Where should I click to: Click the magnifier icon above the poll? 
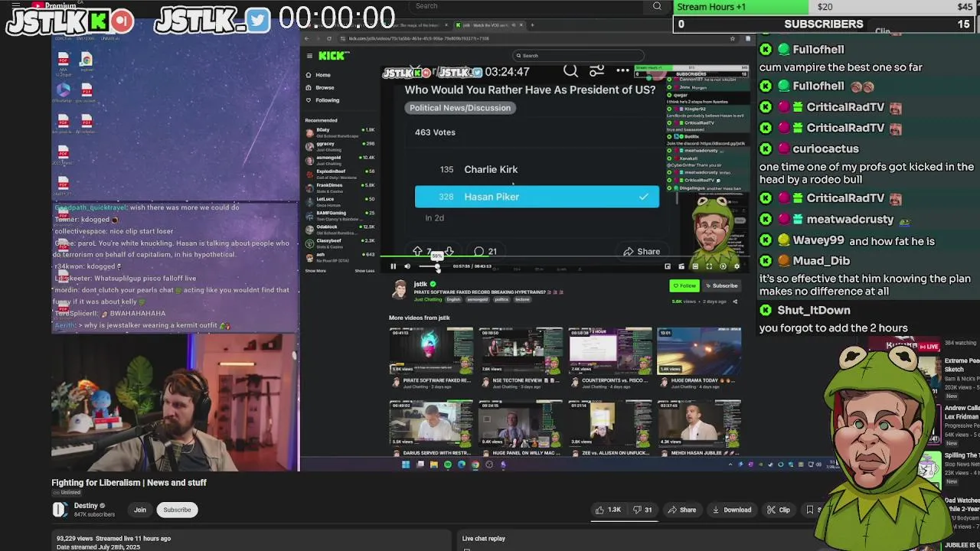point(570,71)
